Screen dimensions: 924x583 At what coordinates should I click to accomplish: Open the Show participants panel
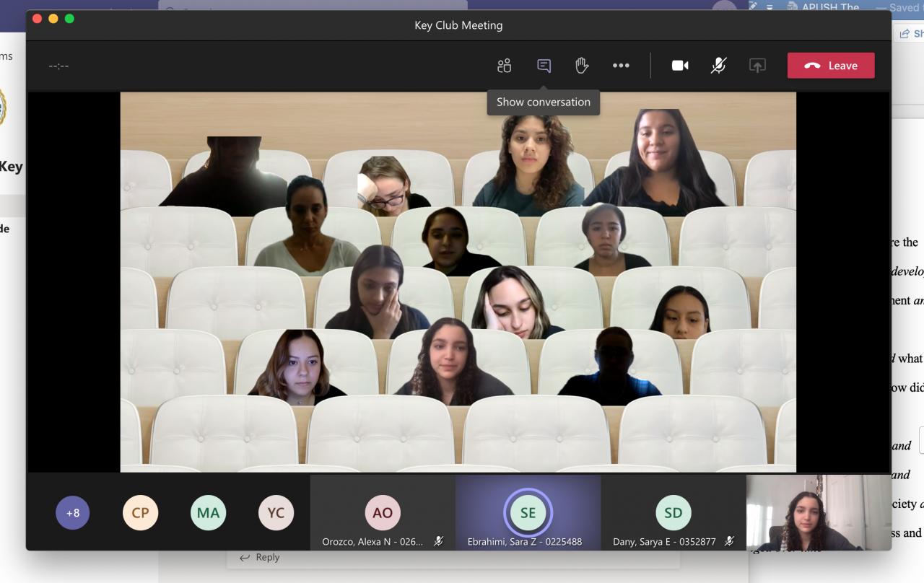pos(504,66)
